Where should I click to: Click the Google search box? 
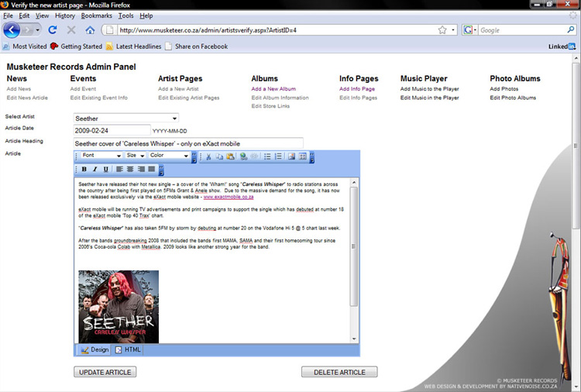(x=522, y=30)
